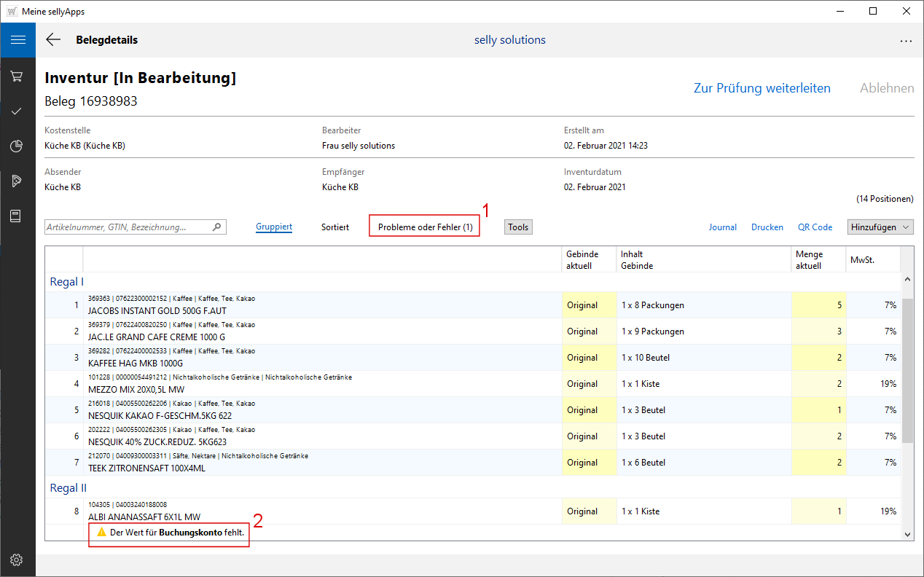The width and height of the screenshot is (924, 577).
Task: Show Probleme oder Fehler (1) filter
Action: point(425,227)
